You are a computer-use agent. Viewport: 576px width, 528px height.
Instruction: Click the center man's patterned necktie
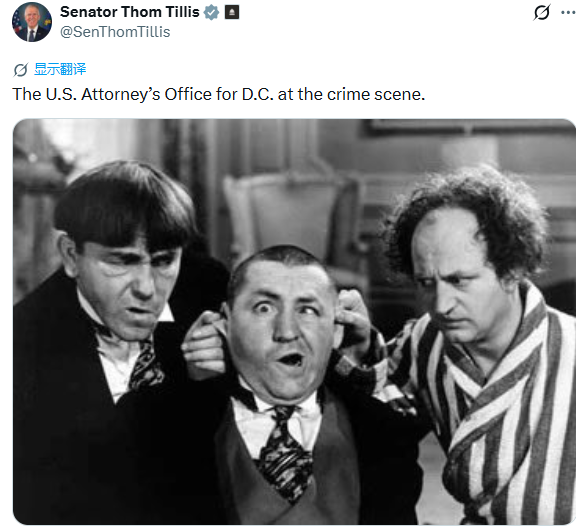click(285, 454)
